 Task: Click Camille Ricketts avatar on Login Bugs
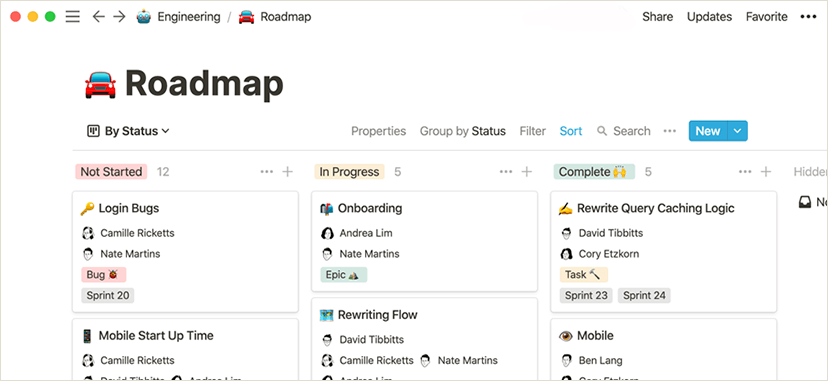coord(88,233)
